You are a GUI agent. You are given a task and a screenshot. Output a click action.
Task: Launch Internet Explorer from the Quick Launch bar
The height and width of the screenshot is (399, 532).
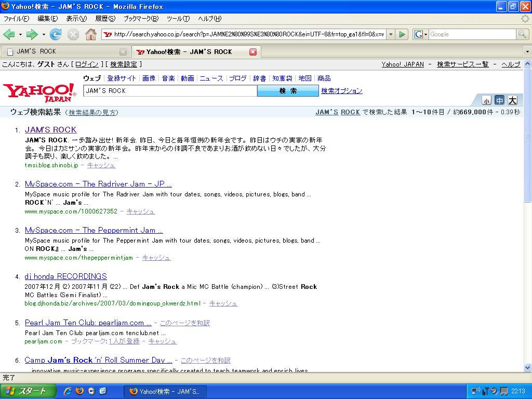tap(68, 391)
